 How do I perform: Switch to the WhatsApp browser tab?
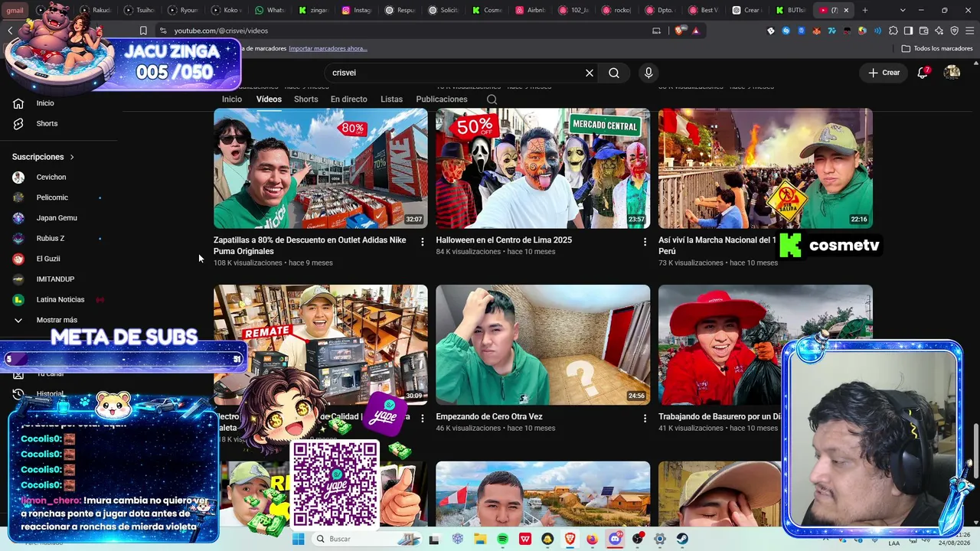(x=270, y=10)
